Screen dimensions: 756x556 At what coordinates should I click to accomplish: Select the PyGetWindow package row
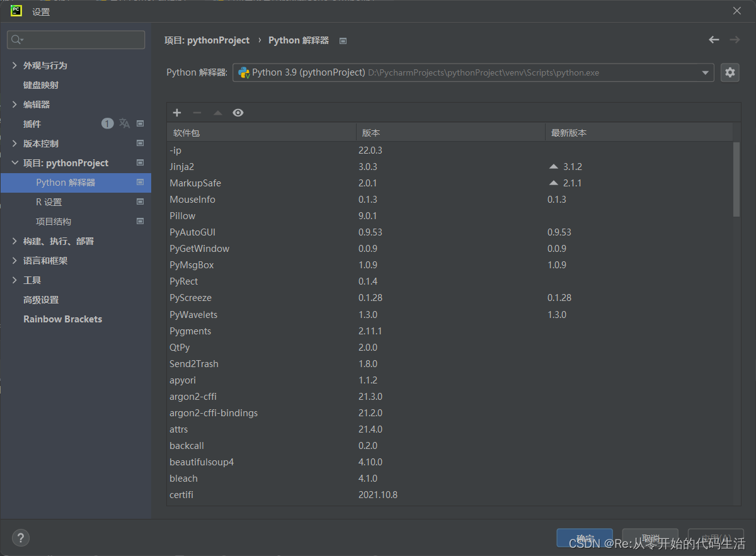[450, 249]
